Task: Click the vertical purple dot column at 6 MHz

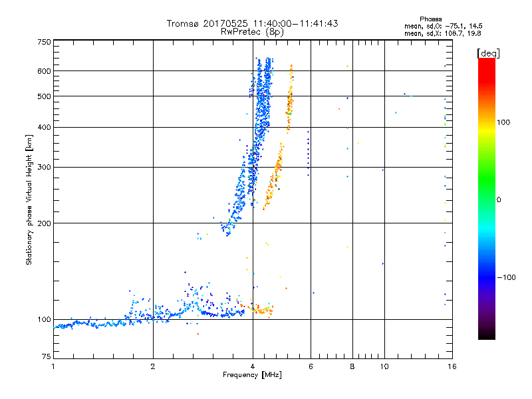Action: [308, 154]
